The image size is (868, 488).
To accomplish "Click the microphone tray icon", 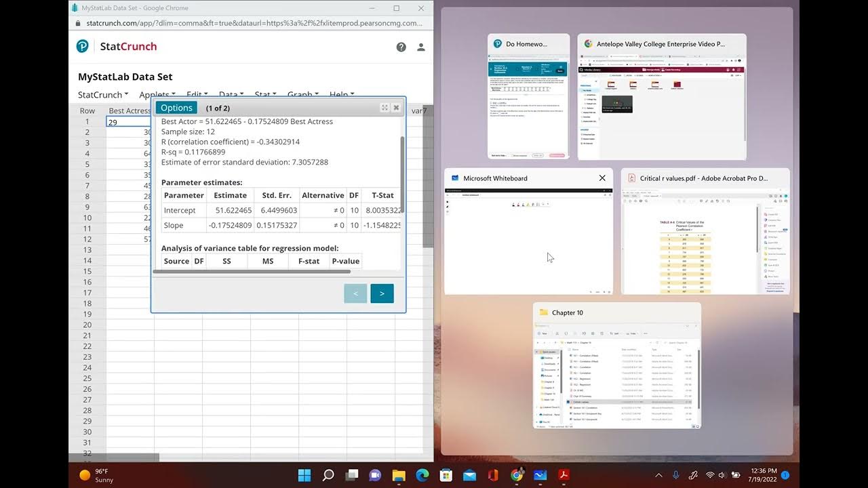I will coord(676,475).
